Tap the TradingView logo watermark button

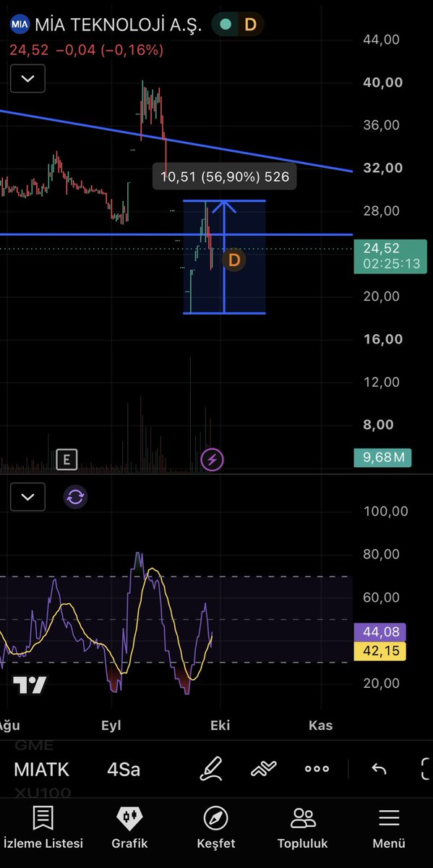coord(30,686)
